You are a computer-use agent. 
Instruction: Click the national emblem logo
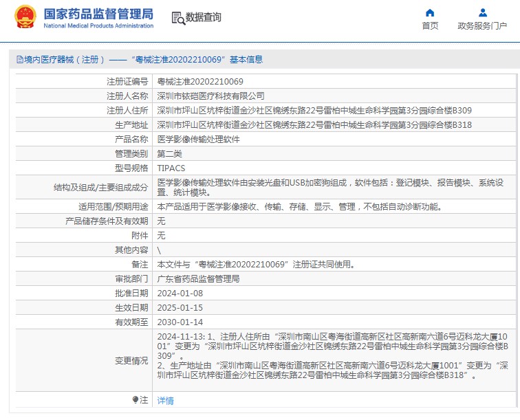(25, 17)
